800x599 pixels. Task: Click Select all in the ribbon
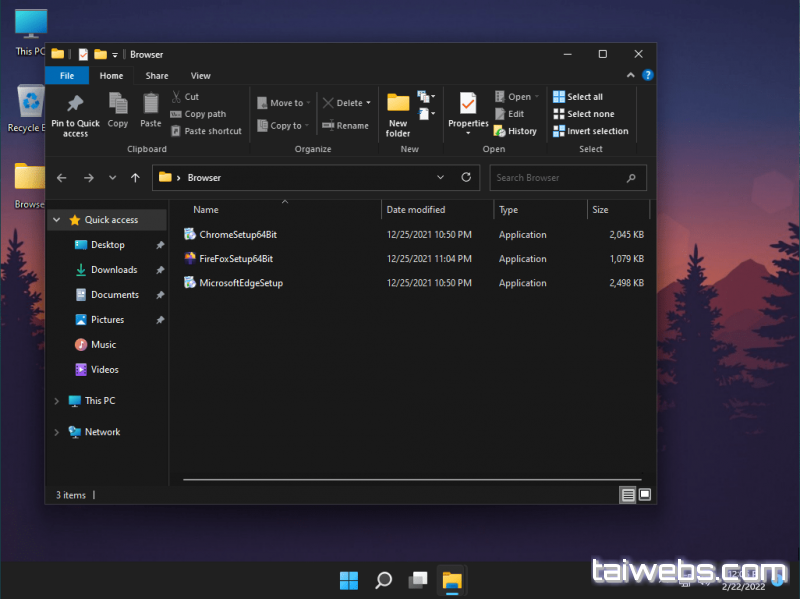(x=578, y=97)
